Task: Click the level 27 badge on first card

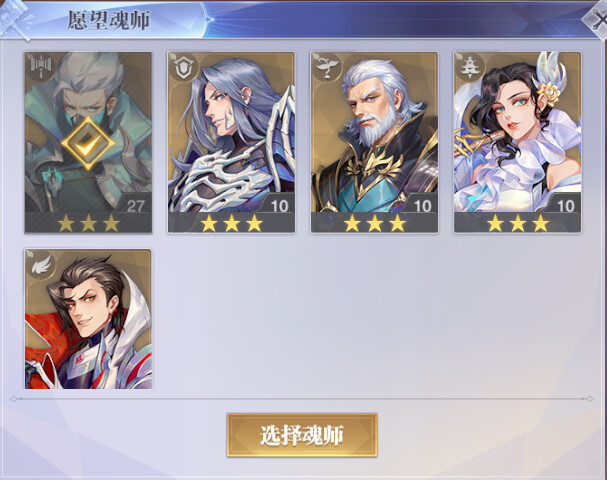Action: pos(134,205)
